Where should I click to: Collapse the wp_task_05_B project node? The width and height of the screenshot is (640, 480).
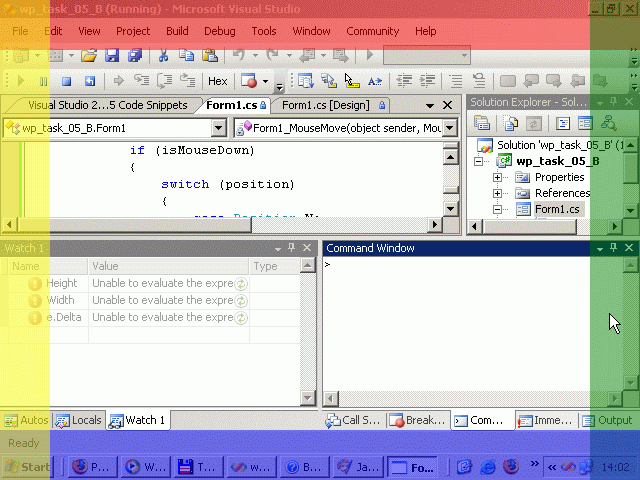[x=478, y=161]
